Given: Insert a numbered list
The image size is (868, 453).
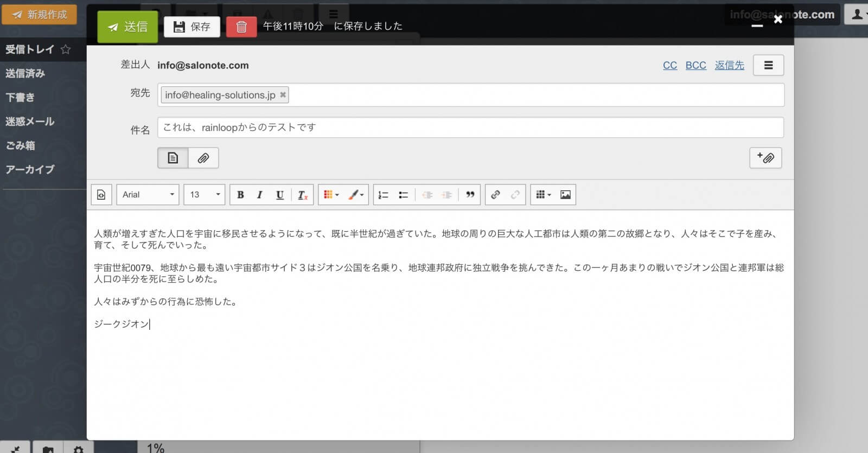Looking at the screenshot, I should point(383,195).
